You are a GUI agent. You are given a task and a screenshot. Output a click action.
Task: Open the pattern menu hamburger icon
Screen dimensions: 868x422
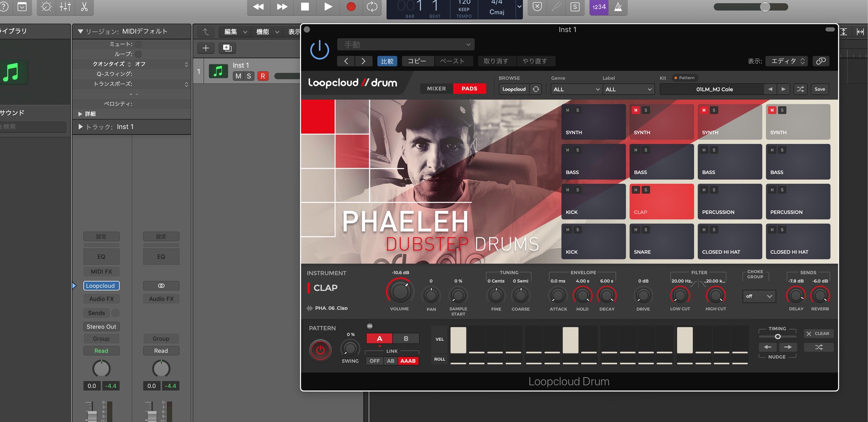coord(370,326)
